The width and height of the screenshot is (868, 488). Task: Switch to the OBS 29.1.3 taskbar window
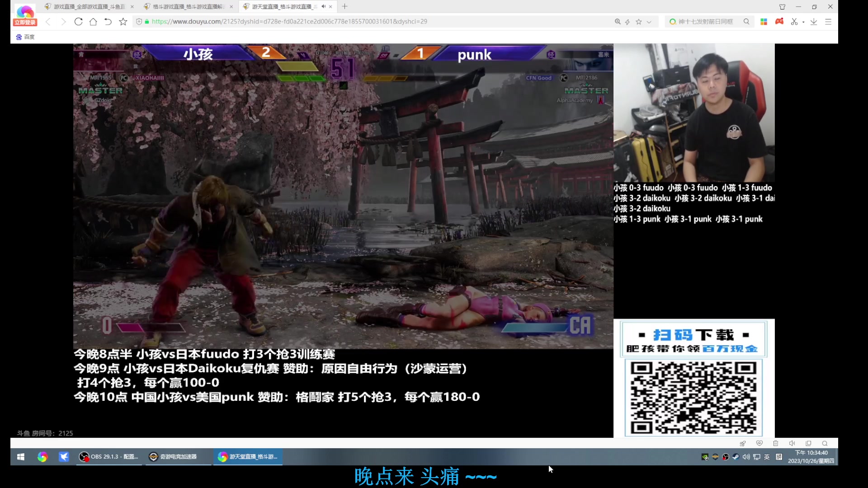(x=109, y=457)
